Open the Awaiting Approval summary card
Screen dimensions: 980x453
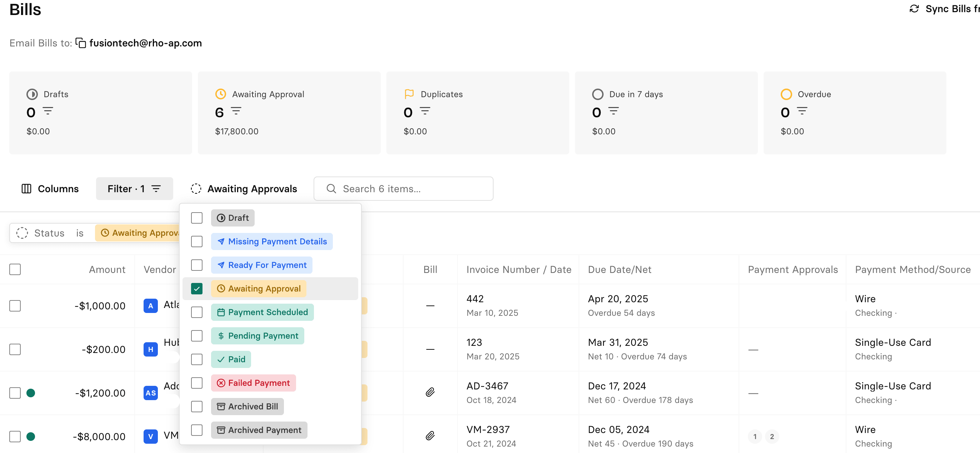[x=289, y=113]
